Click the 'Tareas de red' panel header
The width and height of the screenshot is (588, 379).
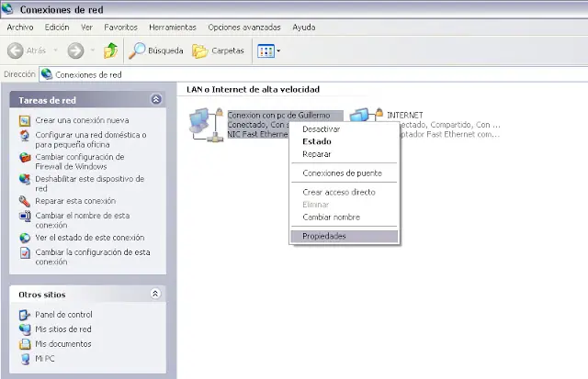pos(87,100)
